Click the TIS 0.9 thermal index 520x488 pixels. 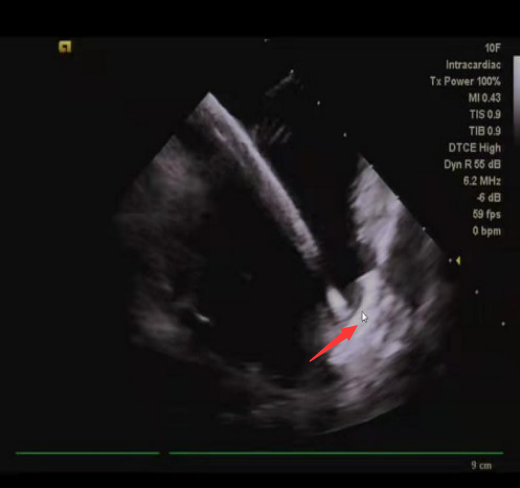click(485, 115)
